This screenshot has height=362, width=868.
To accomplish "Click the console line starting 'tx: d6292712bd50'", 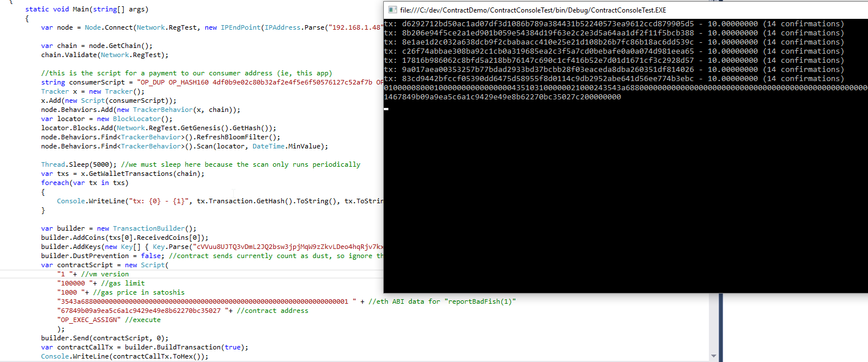I will tap(614, 24).
